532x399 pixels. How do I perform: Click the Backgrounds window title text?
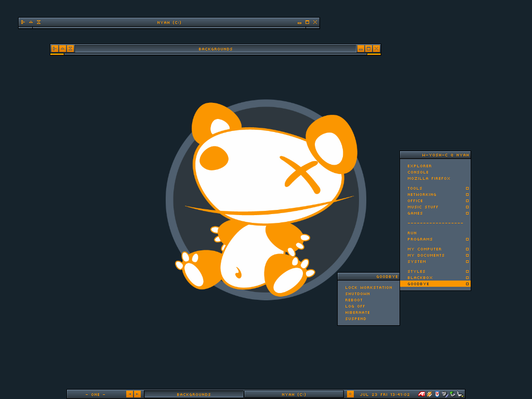(x=216, y=49)
